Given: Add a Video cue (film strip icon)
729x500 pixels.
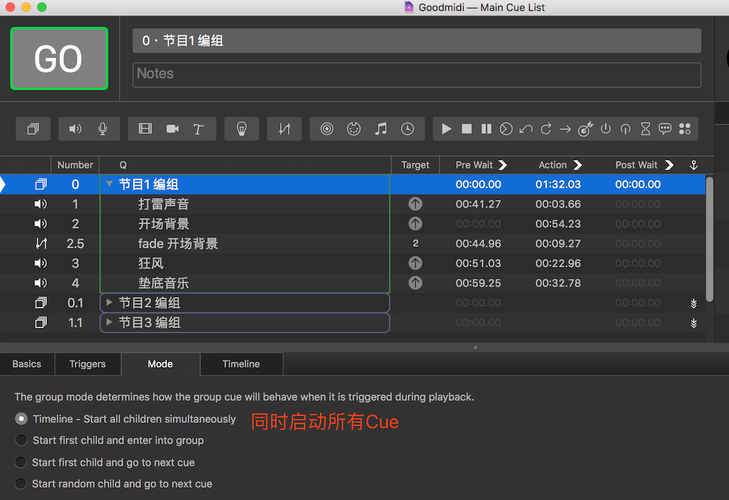Looking at the screenshot, I should (x=146, y=129).
